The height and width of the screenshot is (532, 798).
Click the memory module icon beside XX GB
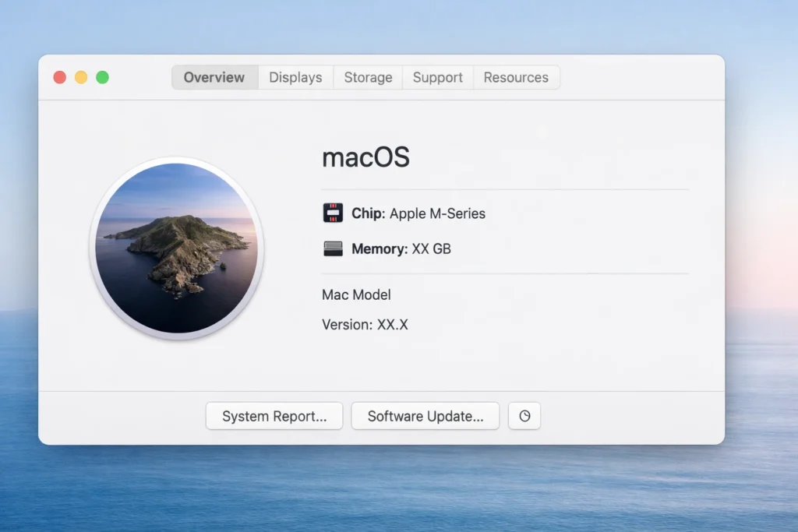click(x=333, y=249)
